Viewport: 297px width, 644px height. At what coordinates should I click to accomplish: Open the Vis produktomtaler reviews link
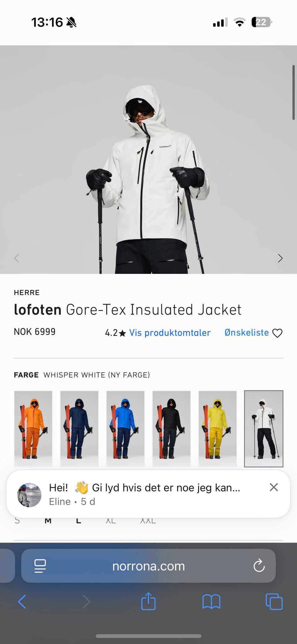(170, 333)
